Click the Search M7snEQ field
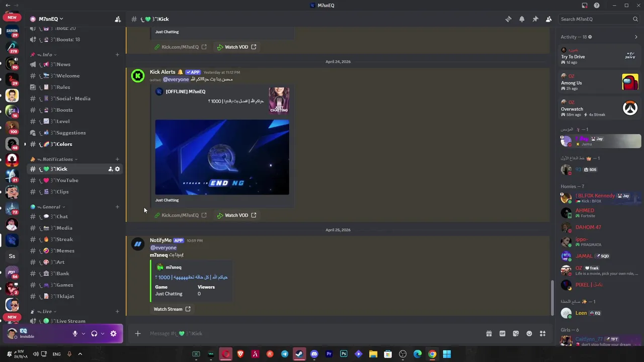644x362 pixels. (x=599, y=19)
